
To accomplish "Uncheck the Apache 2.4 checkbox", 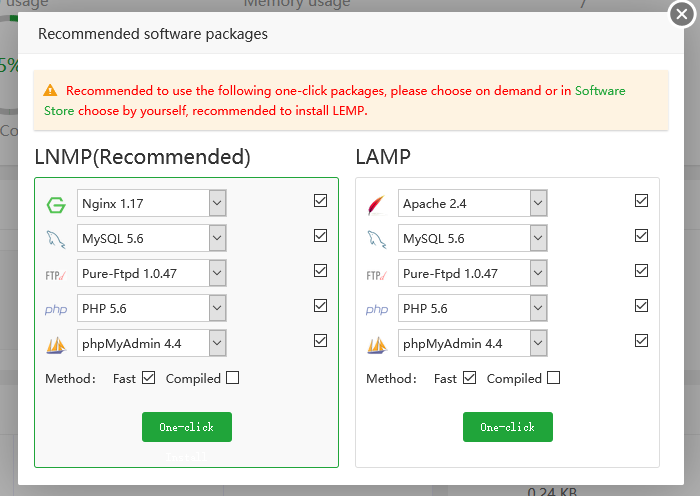I will [x=641, y=201].
